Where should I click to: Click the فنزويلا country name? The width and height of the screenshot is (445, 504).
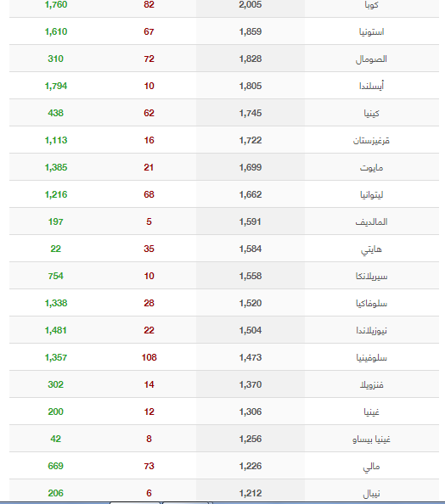point(371,385)
